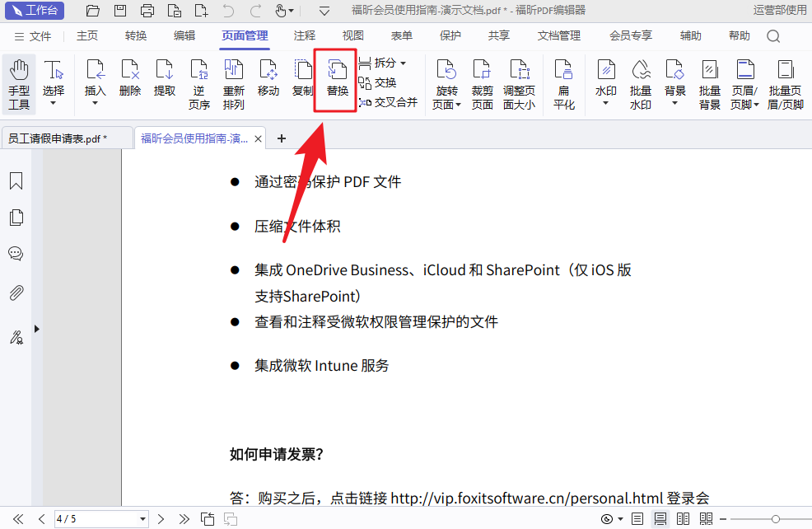This screenshot has height=529, width=812.
Task: Toggle two-page facing view mode
Action: tap(683, 518)
